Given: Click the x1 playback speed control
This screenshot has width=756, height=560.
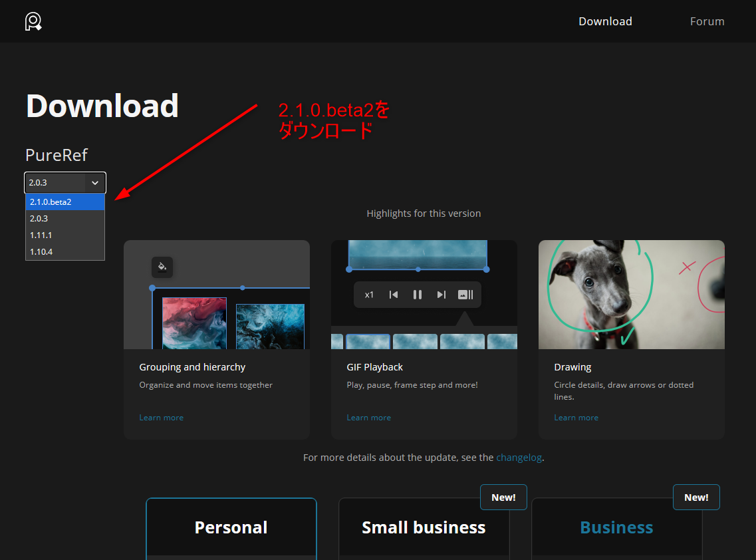Looking at the screenshot, I should [370, 295].
